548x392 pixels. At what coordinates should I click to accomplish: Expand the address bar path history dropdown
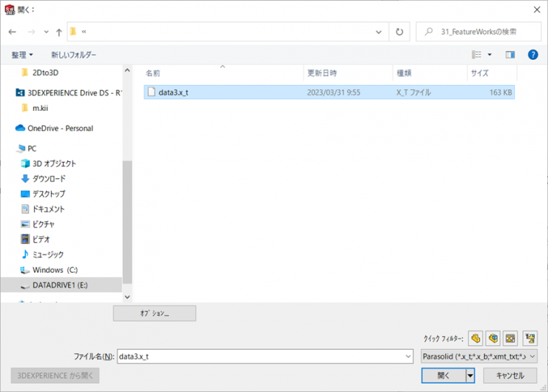point(379,32)
